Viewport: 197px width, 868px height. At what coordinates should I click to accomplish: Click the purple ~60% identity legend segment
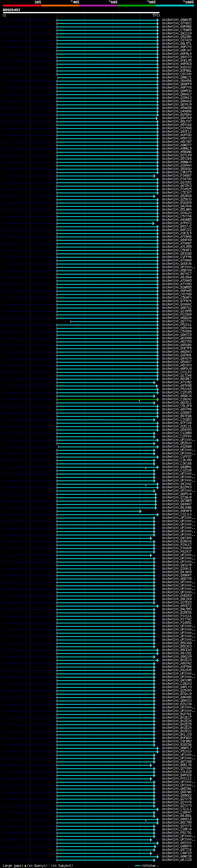point(99,6)
